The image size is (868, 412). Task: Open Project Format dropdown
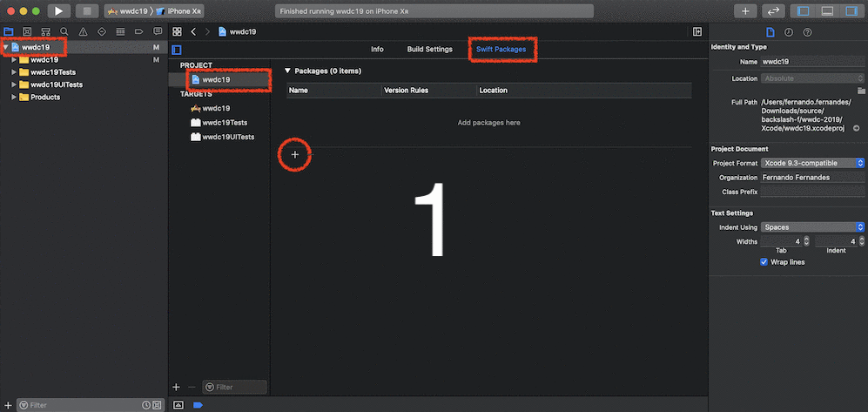click(812, 163)
